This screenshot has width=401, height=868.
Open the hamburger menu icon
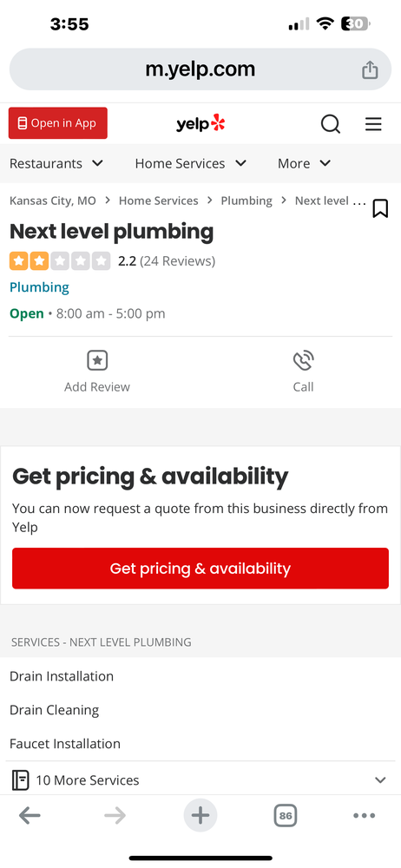pyautogui.click(x=373, y=124)
